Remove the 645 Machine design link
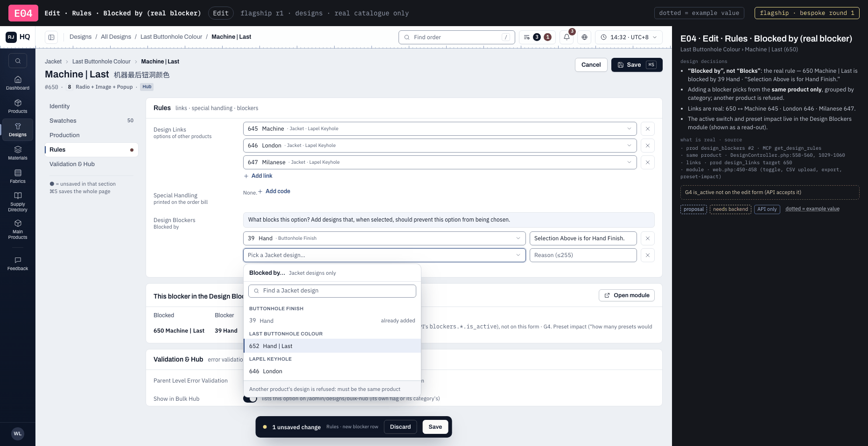 click(x=648, y=129)
